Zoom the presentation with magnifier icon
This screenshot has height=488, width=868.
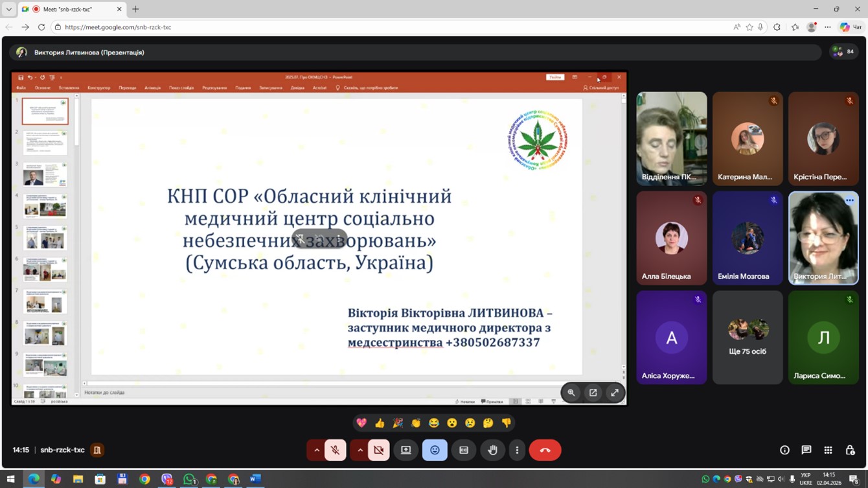tap(571, 393)
